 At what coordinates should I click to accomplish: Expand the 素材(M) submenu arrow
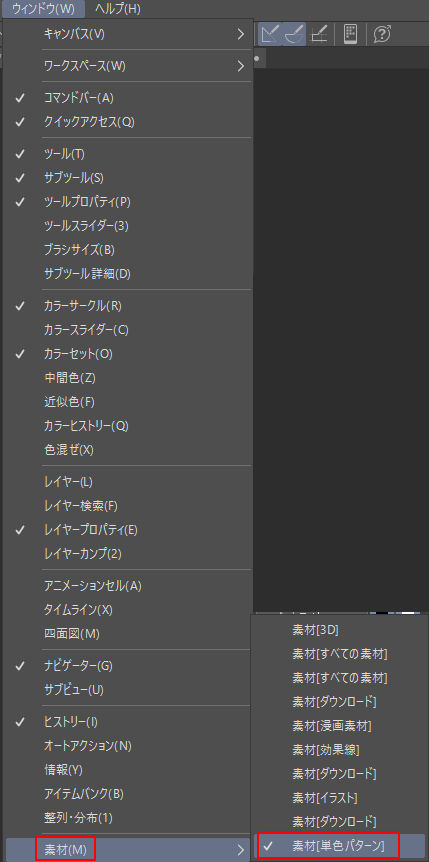coord(240,850)
